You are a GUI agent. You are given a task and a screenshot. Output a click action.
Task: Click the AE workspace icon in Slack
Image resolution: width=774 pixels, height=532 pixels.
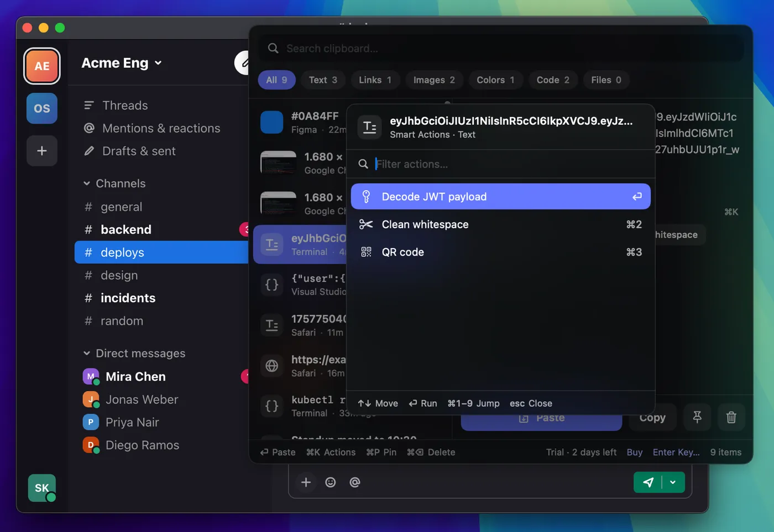[42, 66]
